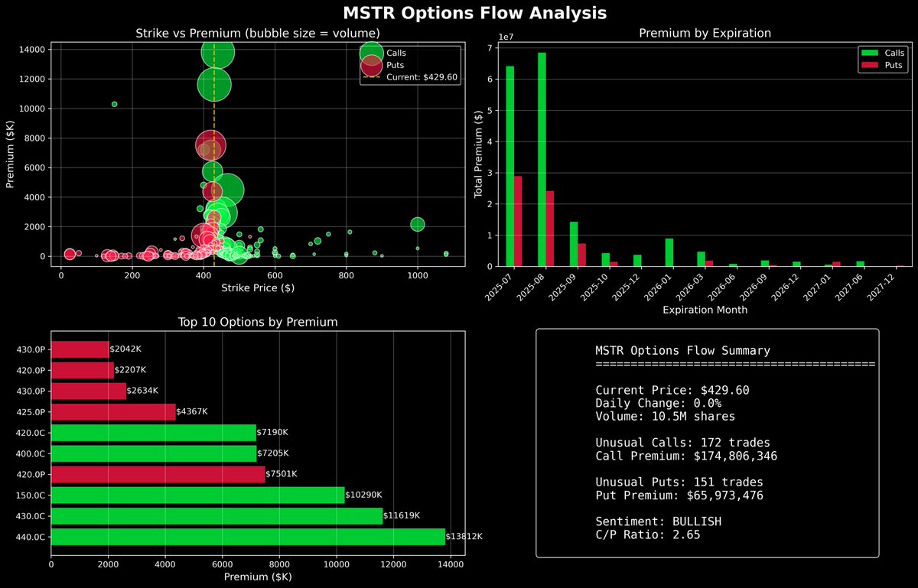Click the 420.0P bar labeled $2207K
Image resolution: width=918 pixels, height=588 pixels.
pos(83,370)
